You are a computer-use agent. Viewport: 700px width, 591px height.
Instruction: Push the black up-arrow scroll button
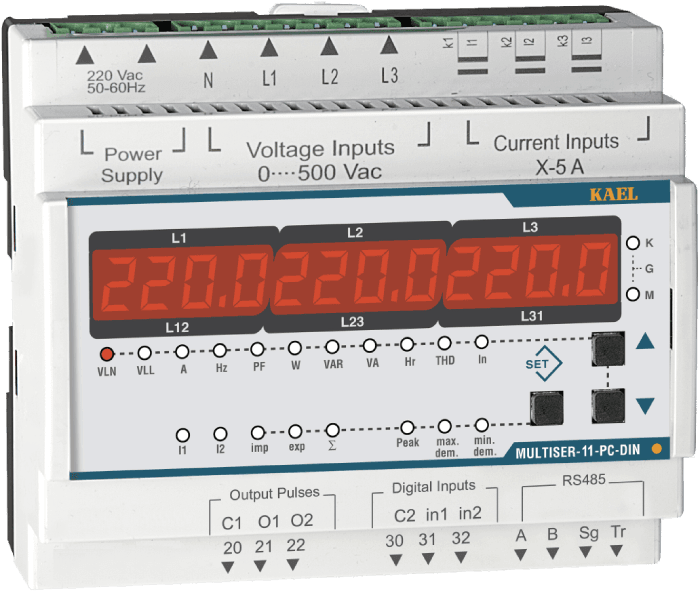click(608, 349)
